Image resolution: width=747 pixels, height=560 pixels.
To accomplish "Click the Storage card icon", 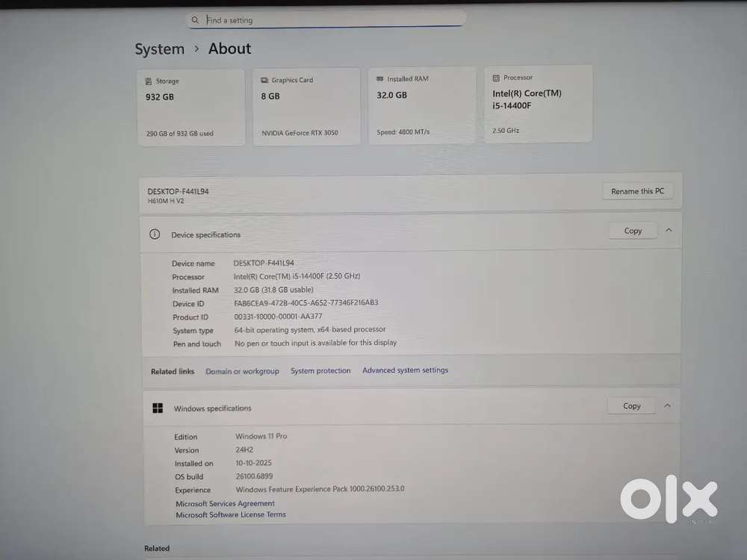I will 149,81.
